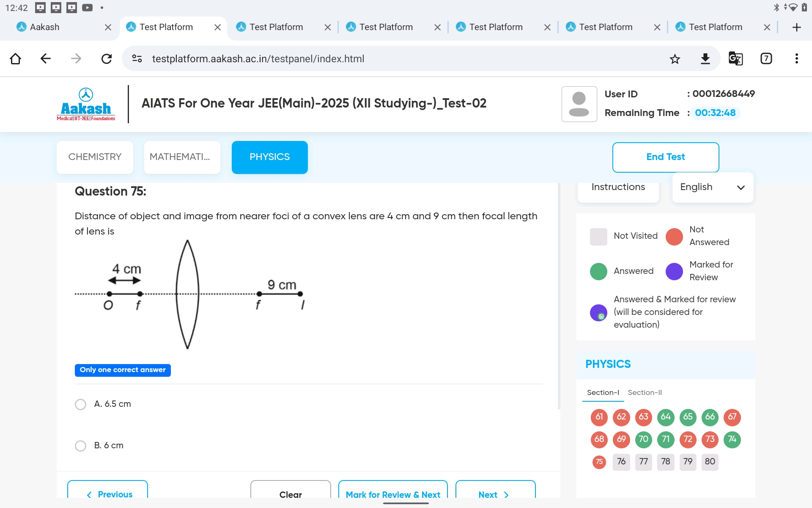This screenshot has height=508, width=812.
Task: Jump to question 72
Action: point(688,439)
